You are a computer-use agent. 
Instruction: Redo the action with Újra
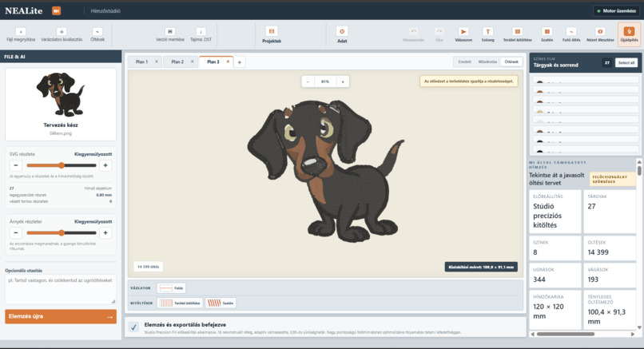[439, 35]
